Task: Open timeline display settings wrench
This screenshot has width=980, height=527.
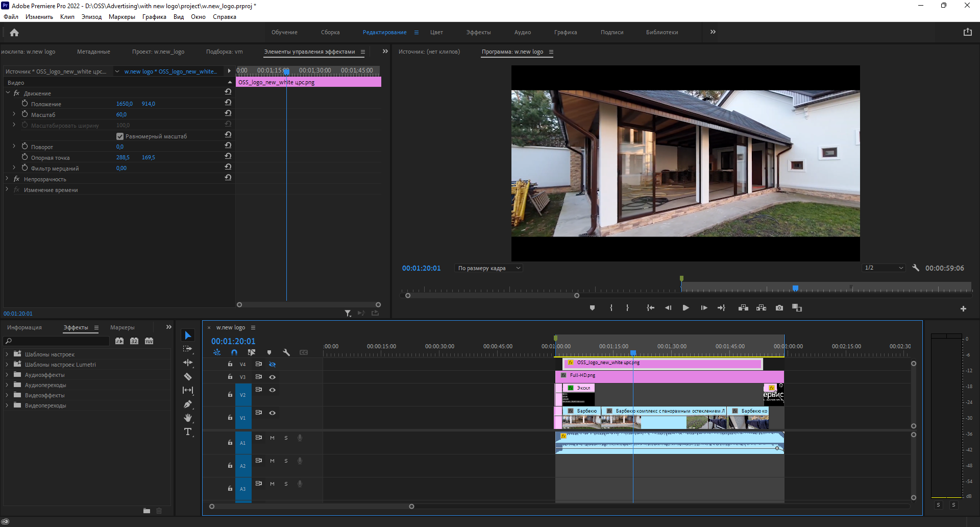Action: (x=286, y=352)
